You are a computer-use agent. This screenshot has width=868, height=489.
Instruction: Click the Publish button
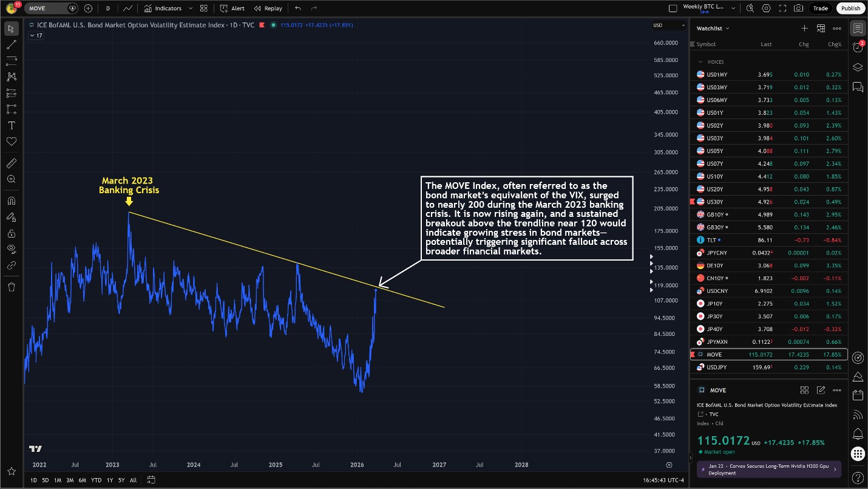850,9
